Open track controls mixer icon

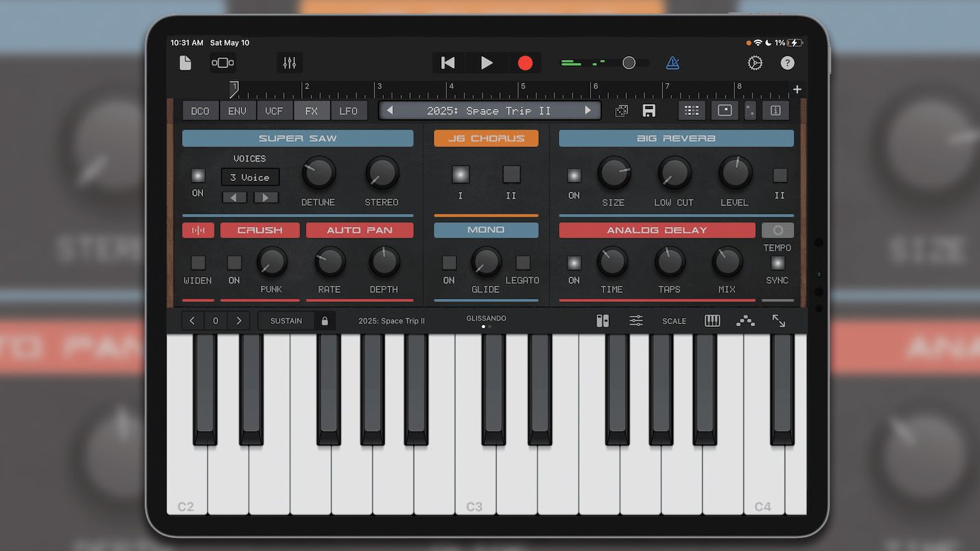(x=289, y=63)
